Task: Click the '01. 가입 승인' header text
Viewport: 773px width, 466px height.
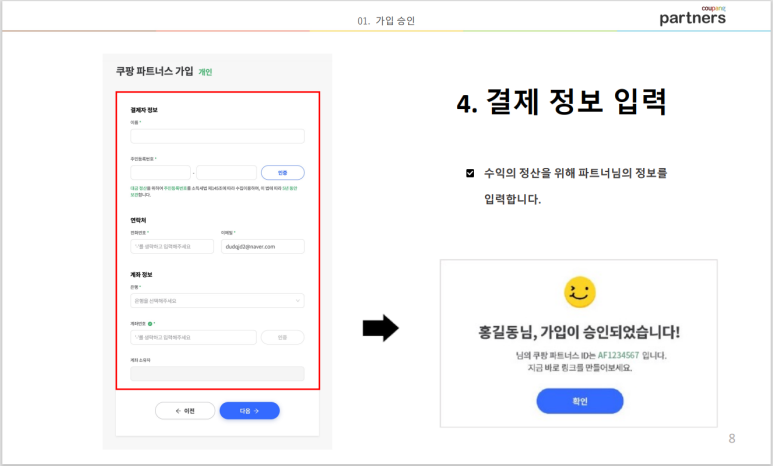Action: [x=386, y=21]
